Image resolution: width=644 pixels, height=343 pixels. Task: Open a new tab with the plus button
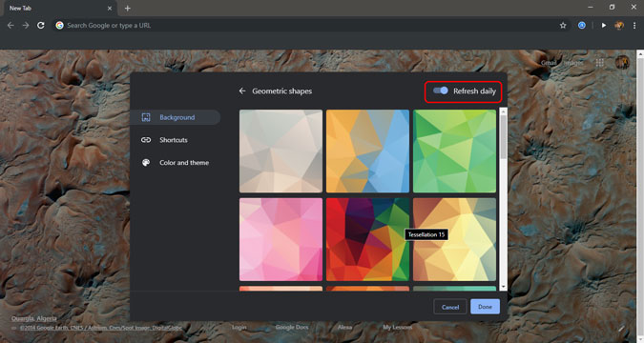click(x=127, y=9)
